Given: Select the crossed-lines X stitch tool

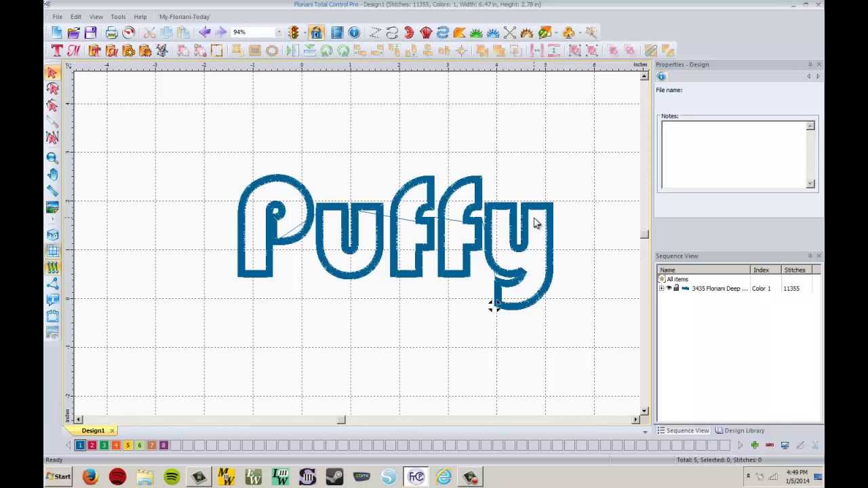Looking at the screenshot, I should coord(509,33).
